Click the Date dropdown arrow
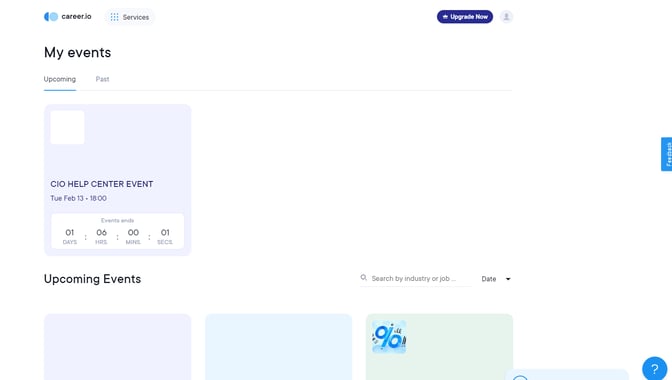The width and height of the screenshot is (672, 380). click(508, 279)
